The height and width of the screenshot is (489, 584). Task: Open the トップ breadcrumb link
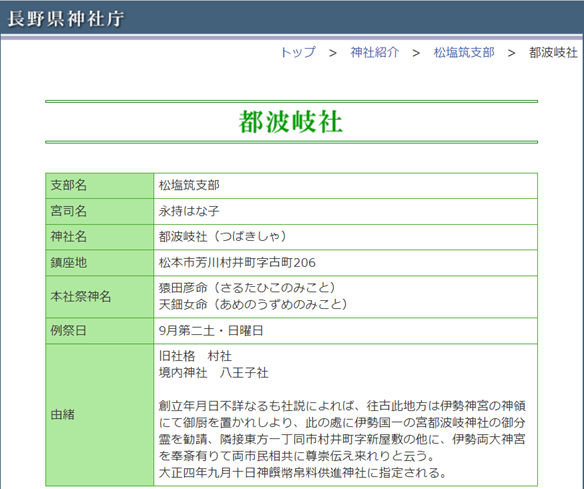tap(298, 53)
